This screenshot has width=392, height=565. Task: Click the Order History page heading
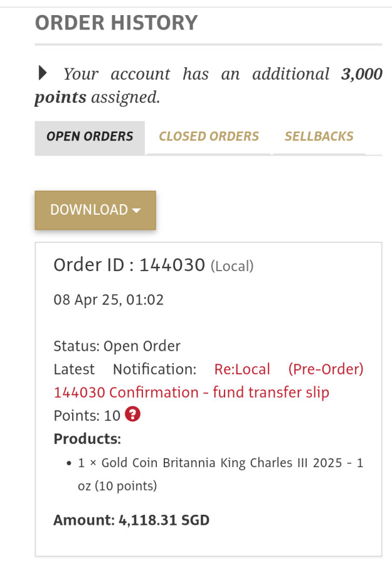click(116, 23)
